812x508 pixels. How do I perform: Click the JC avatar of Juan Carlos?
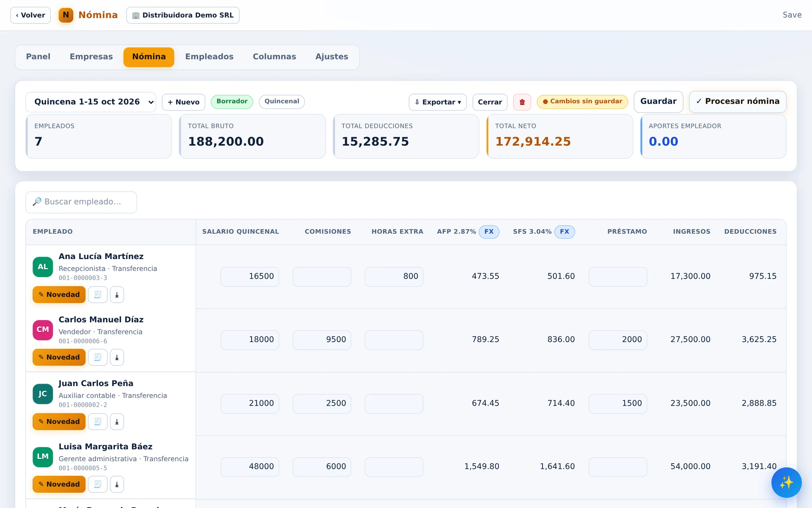tap(43, 394)
